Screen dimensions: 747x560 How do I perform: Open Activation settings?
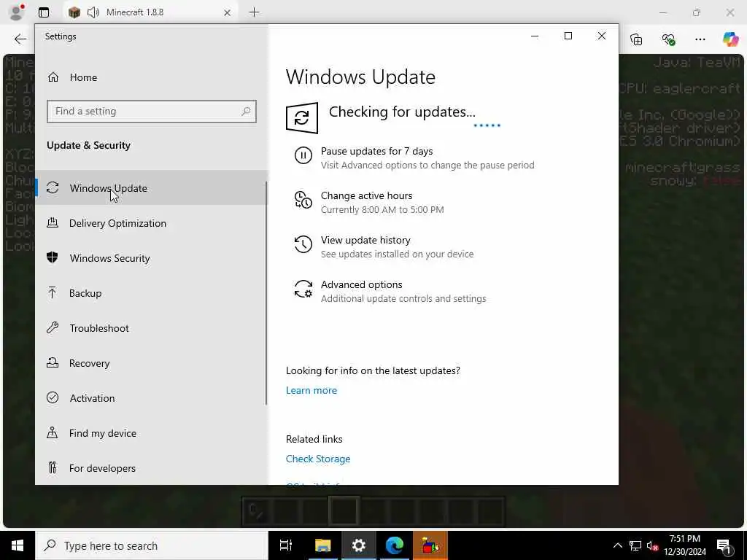pos(152,398)
